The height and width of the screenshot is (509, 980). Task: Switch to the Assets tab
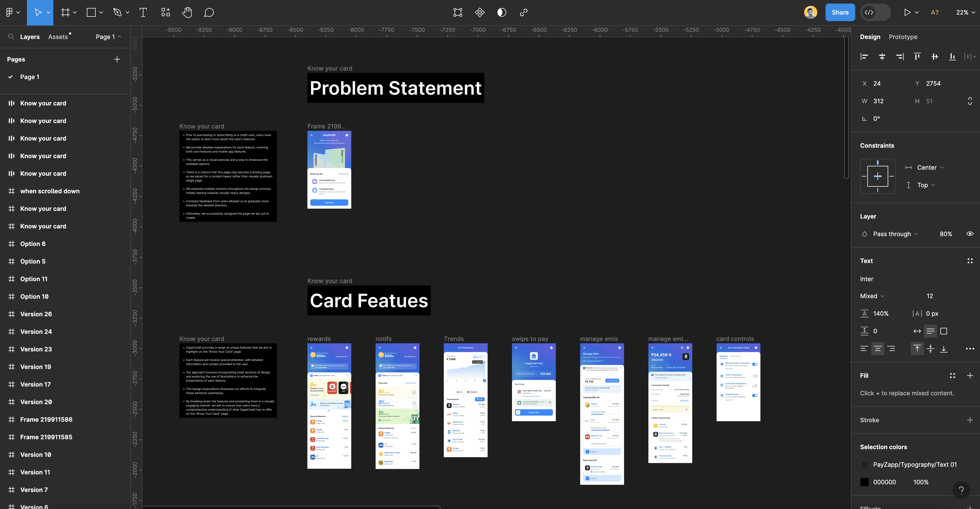click(58, 37)
